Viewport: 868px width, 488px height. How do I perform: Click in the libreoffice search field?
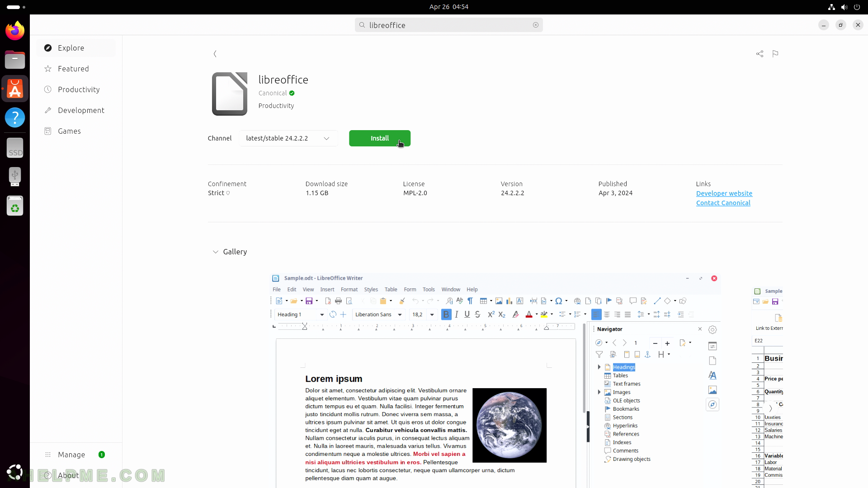[449, 25]
